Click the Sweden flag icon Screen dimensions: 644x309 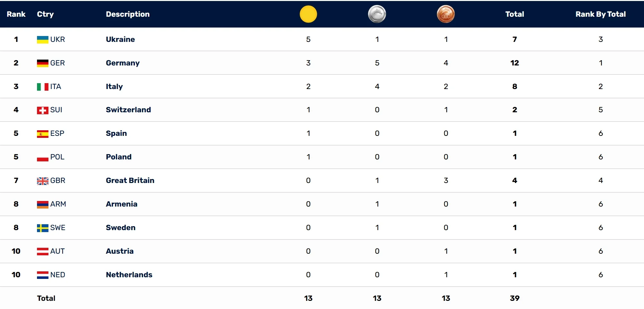click(x=43, y=228)
